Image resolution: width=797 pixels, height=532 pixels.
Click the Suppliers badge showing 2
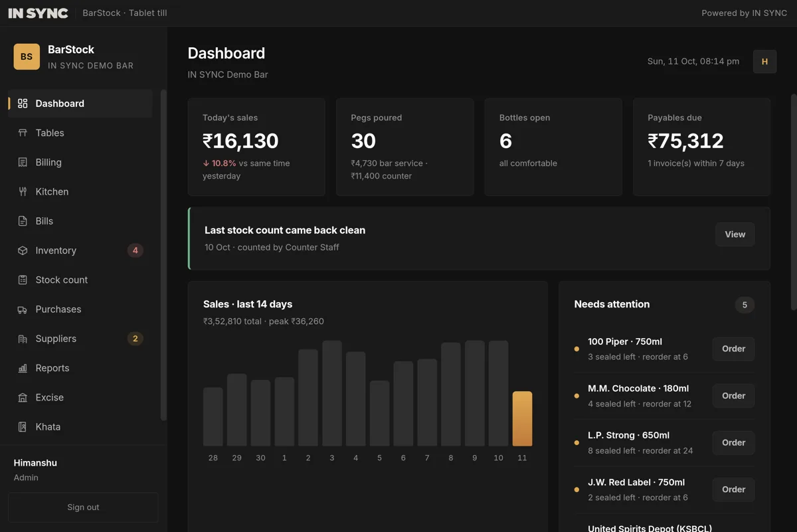click(x=135, y=339)
